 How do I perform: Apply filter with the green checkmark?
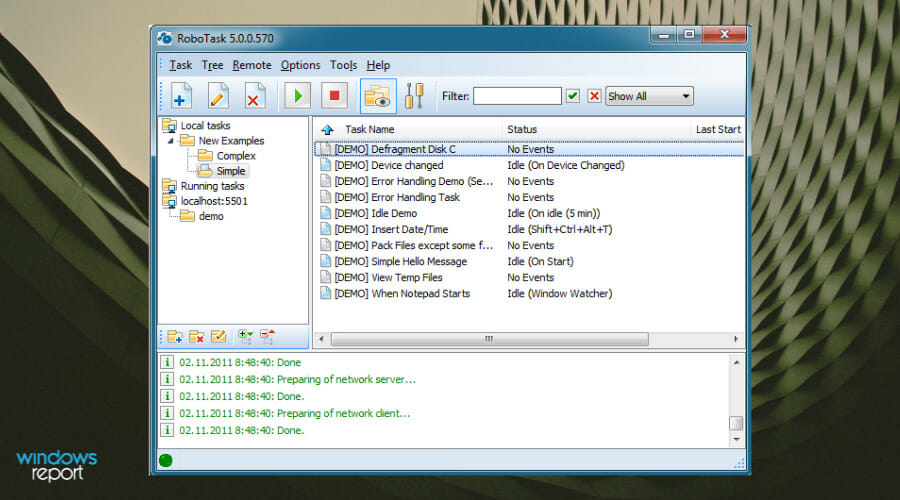coord(573,96)
